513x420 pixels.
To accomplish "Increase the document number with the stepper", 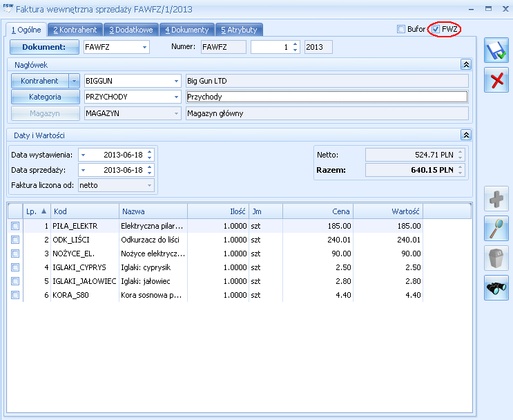I will (x=295, y=44).
